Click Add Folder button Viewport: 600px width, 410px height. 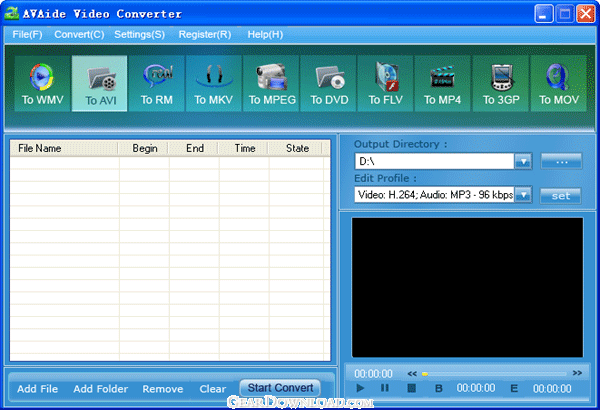click(101, 389)
